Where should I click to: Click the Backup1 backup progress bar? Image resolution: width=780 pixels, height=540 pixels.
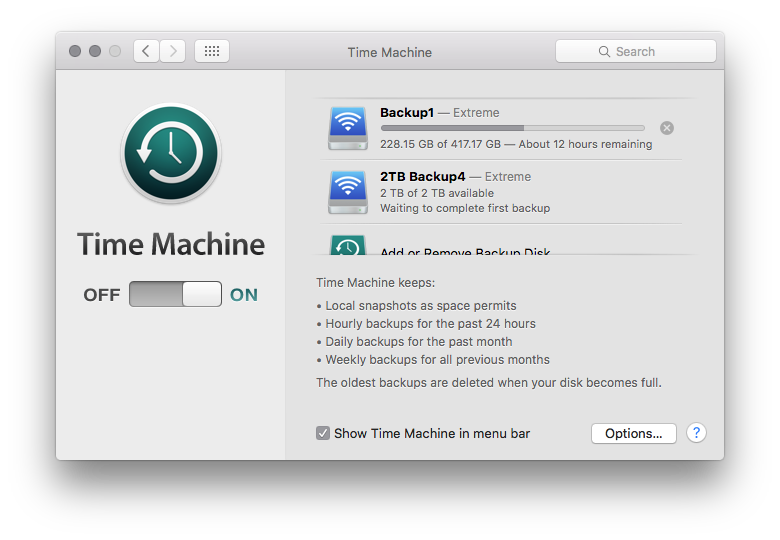(x=512, y=128)
